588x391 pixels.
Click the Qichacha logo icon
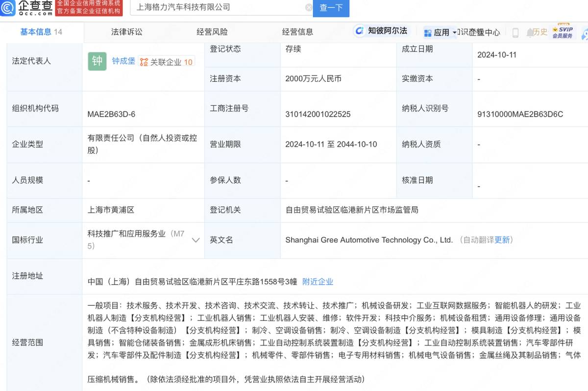pos(8,7)
